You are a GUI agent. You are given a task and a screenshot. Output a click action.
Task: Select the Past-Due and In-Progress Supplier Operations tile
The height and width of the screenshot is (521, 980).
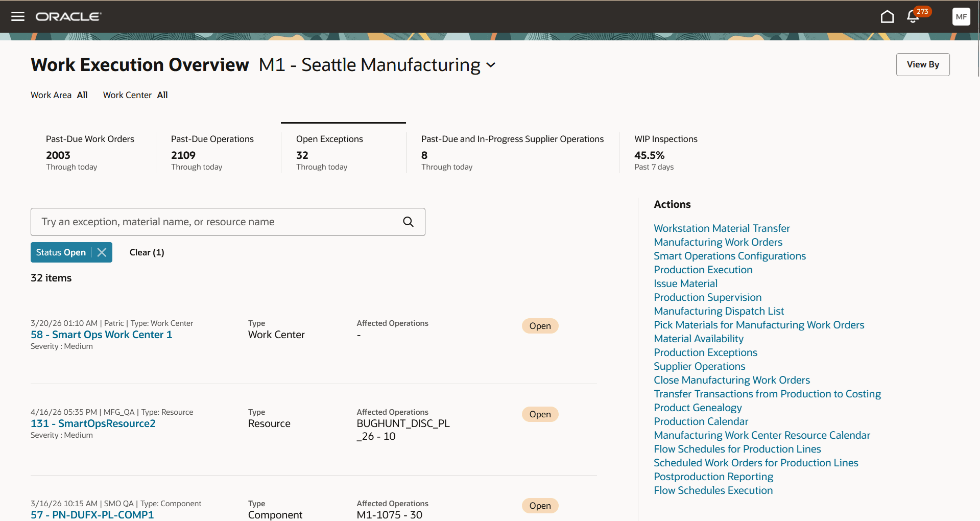(513, 152)
